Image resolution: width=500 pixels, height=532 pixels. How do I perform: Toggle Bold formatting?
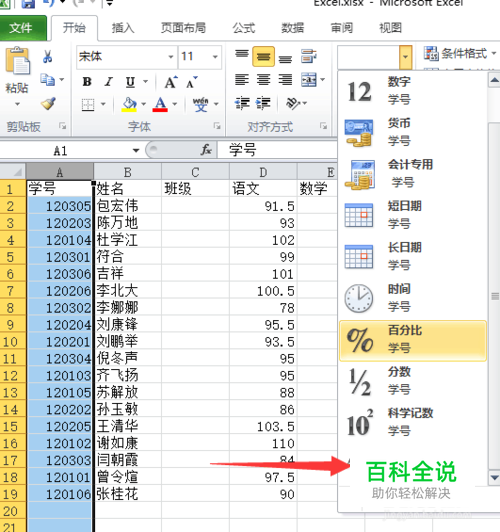coord(87,82)
